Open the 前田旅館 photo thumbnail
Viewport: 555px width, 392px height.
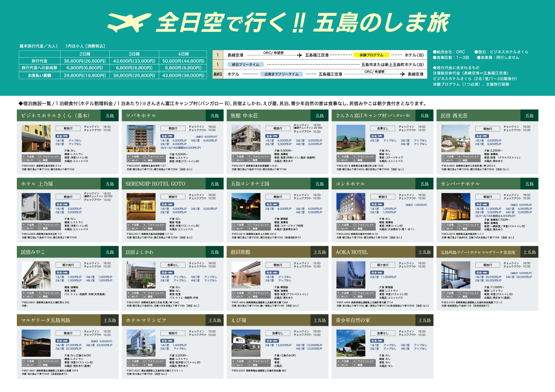pos(246,275)
